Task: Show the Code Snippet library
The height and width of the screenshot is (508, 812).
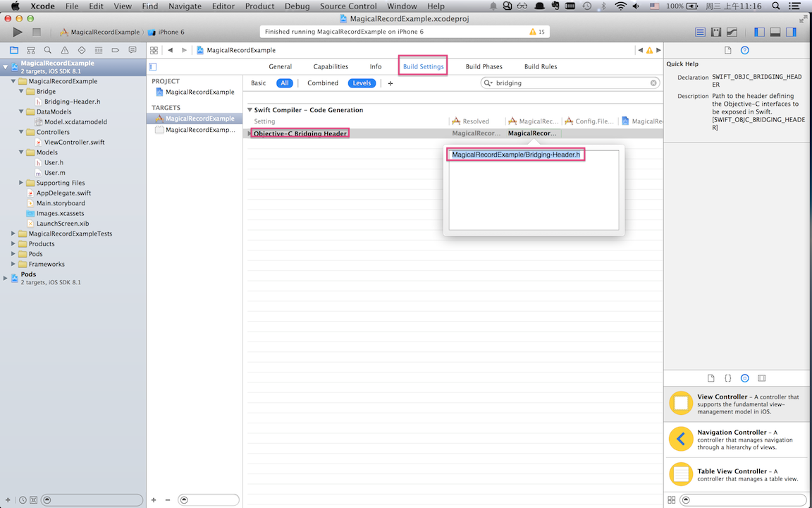Action: point(727,378)
